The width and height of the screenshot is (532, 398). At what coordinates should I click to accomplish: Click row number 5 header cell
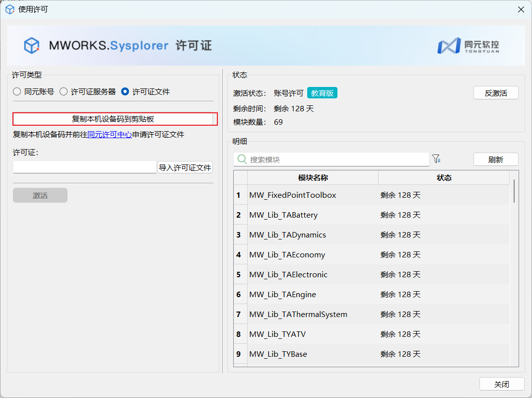tap(241, 274)
